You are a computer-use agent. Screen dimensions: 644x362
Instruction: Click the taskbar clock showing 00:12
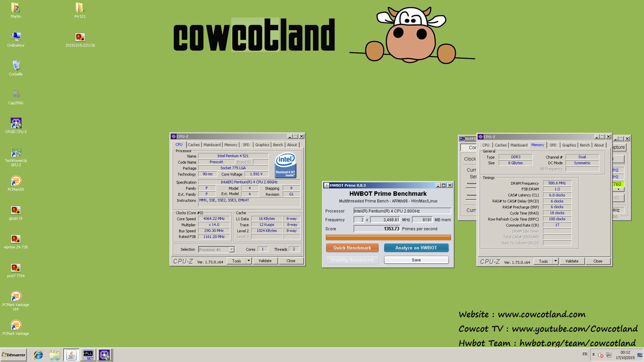[625, 355]
